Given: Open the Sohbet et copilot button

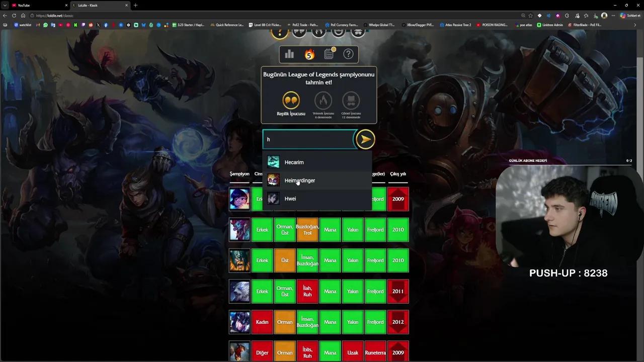Looking at the screenshot, I should click(x=630, y=16).
